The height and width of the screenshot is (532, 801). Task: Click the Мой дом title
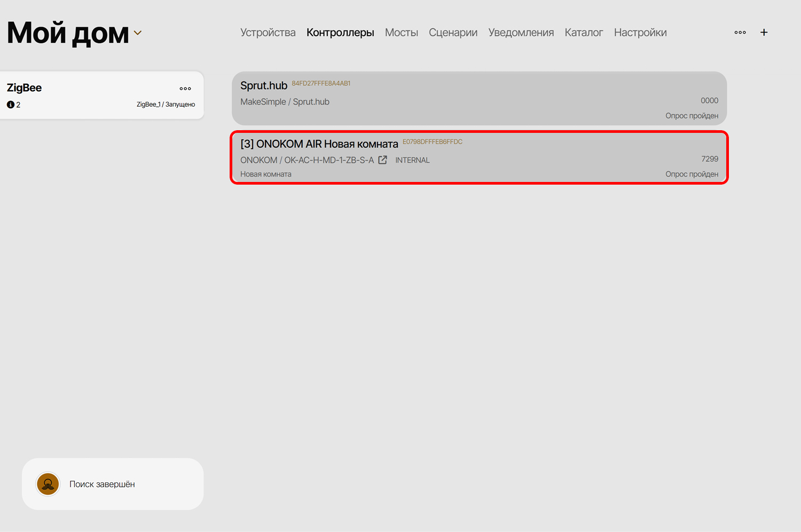[68, 33]
